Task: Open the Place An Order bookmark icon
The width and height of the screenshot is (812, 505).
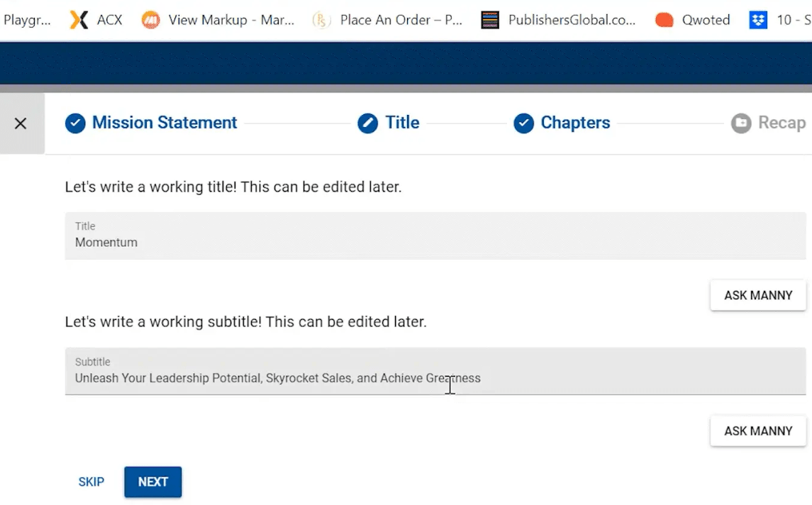Action: pyautogui.click(x=321, y=20)
